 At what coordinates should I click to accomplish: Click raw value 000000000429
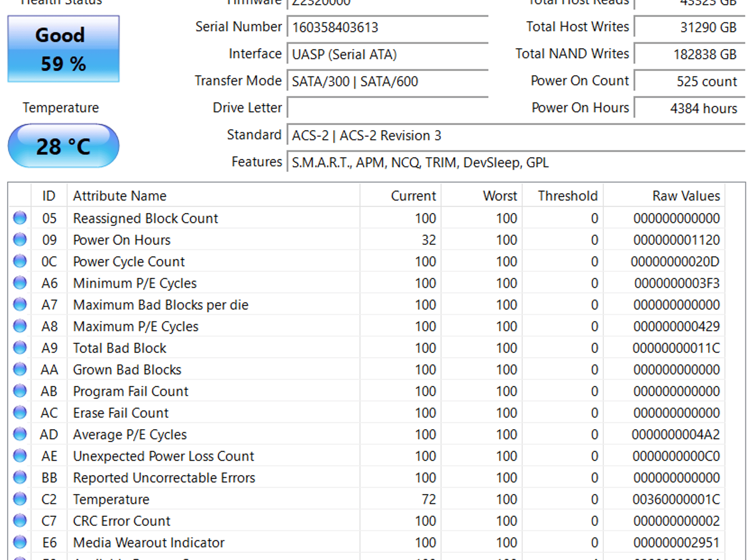pyautogui.click(x=677, y=326)
